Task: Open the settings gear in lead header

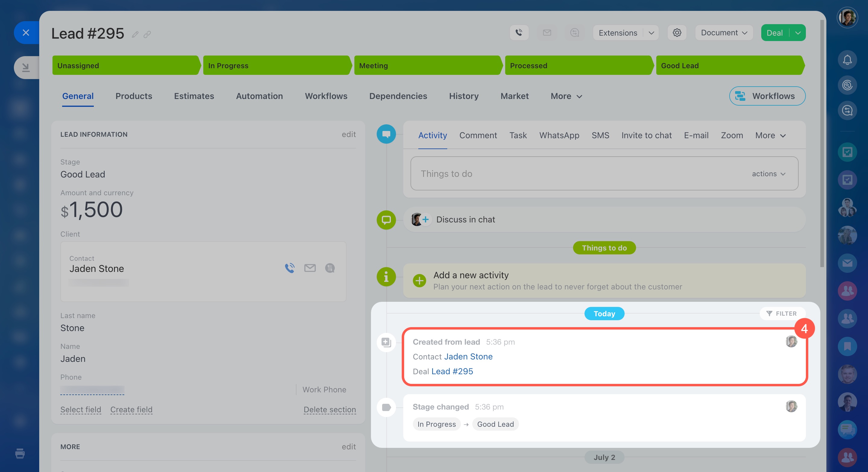Action: [676, 33]
